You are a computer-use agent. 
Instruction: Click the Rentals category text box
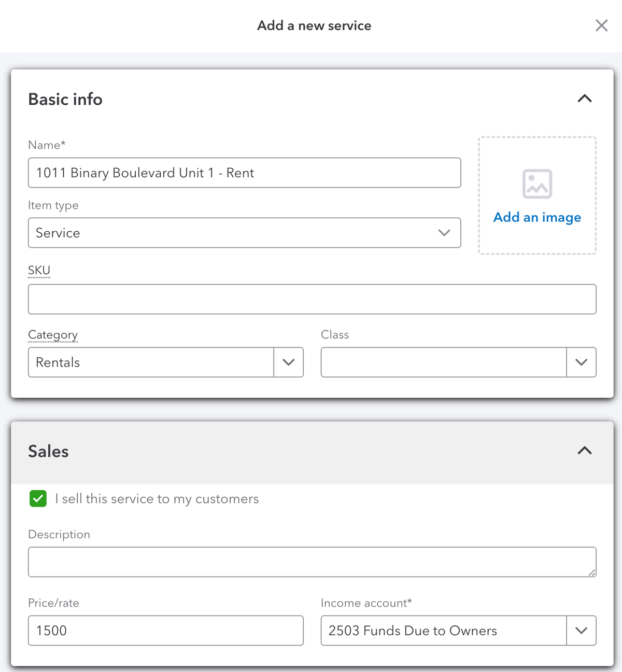(x=150, y=362)
